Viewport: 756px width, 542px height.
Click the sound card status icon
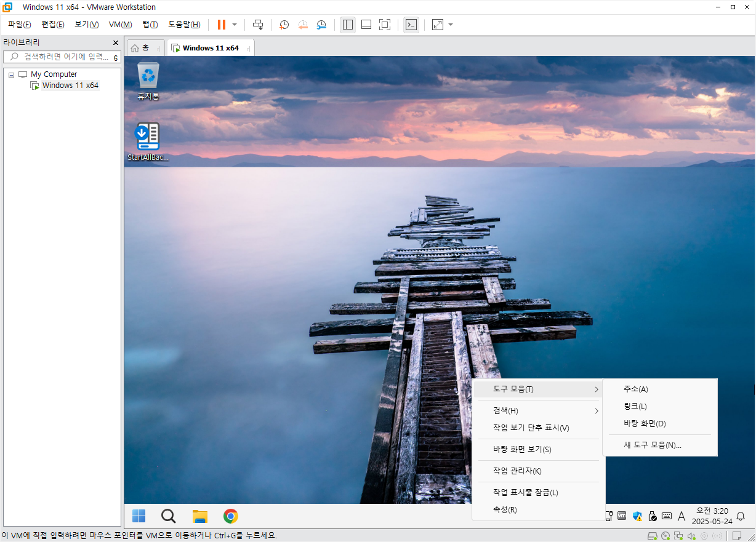click(x=691, y=536)
